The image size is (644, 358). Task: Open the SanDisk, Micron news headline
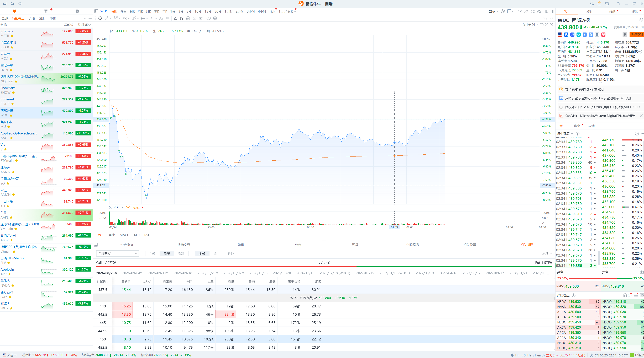click(x=601, y=116)
